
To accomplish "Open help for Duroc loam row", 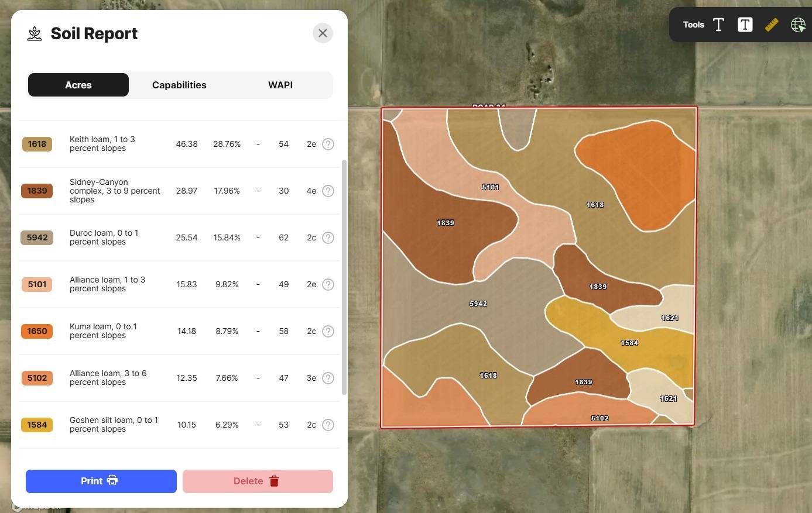I will 328,237.
